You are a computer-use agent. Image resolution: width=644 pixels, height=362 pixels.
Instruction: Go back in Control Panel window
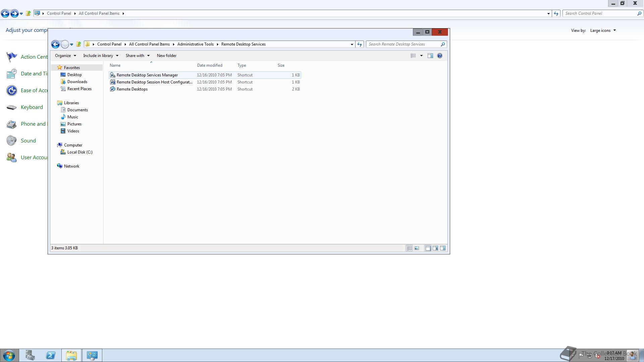pyautogui.click(x=5, y=13)
